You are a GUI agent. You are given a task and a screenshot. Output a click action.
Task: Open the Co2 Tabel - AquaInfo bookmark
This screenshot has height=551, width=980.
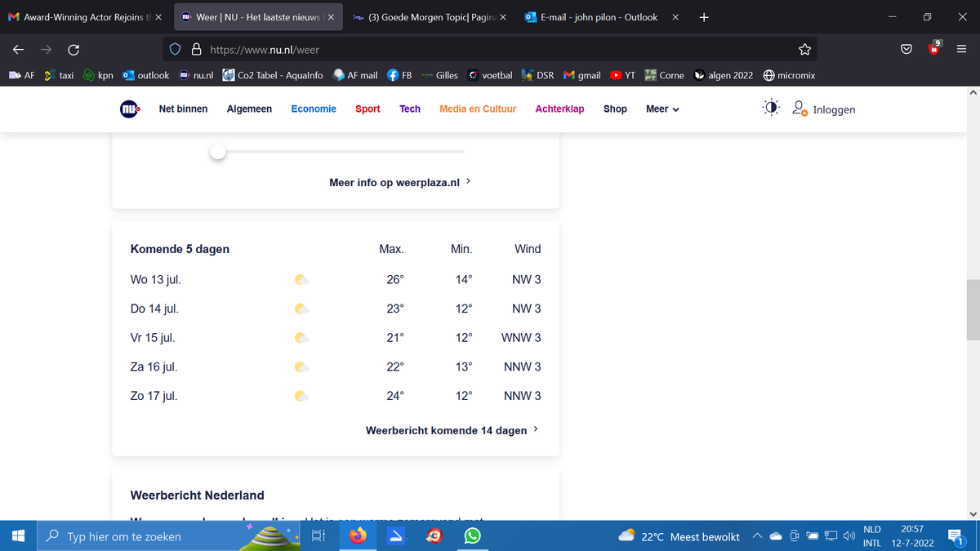point(273,75)
